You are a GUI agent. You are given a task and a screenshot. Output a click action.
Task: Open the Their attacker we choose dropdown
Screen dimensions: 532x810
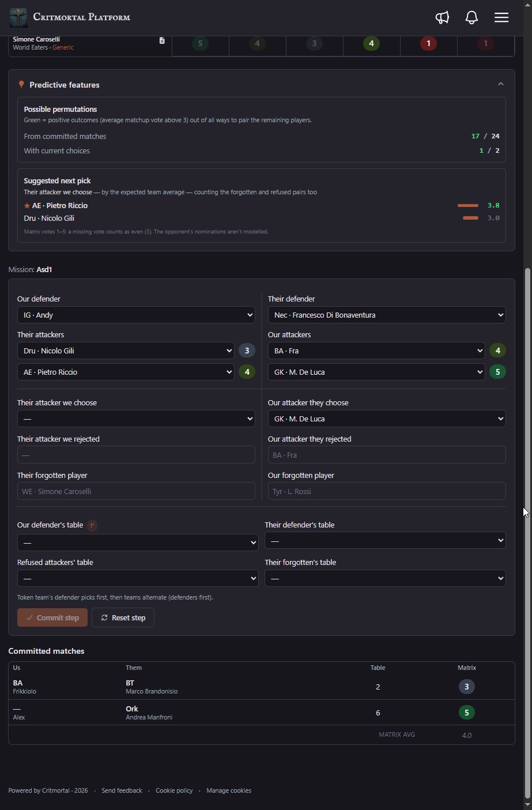pos(136,419)
